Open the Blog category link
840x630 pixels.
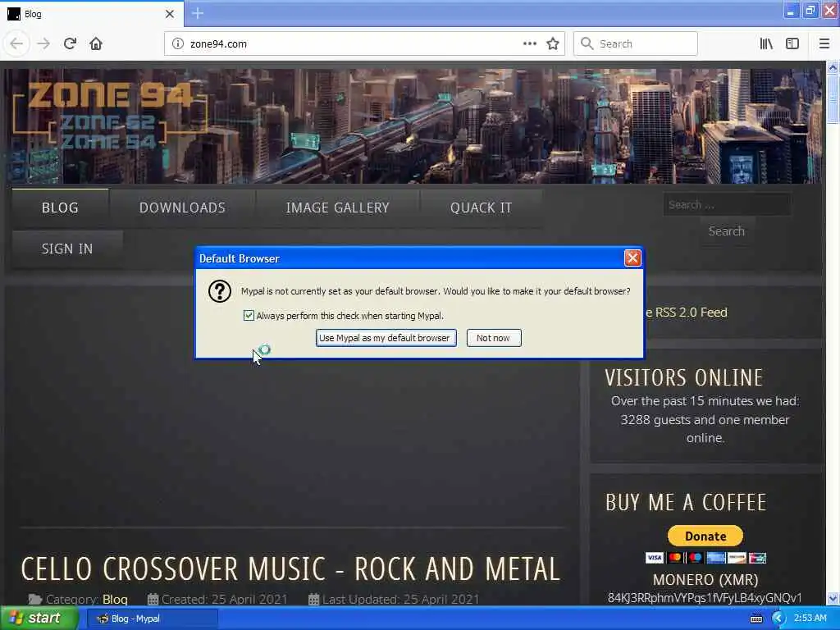tap(115, 600)
